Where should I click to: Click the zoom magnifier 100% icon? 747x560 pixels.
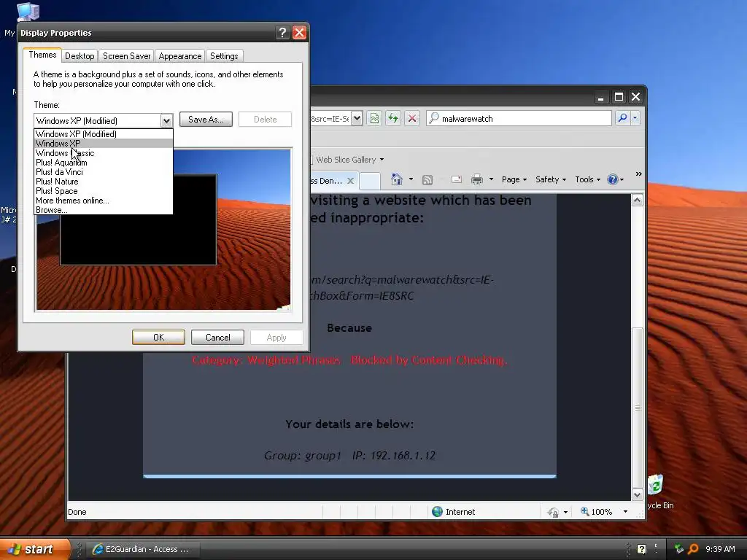[x=584, y=511]
